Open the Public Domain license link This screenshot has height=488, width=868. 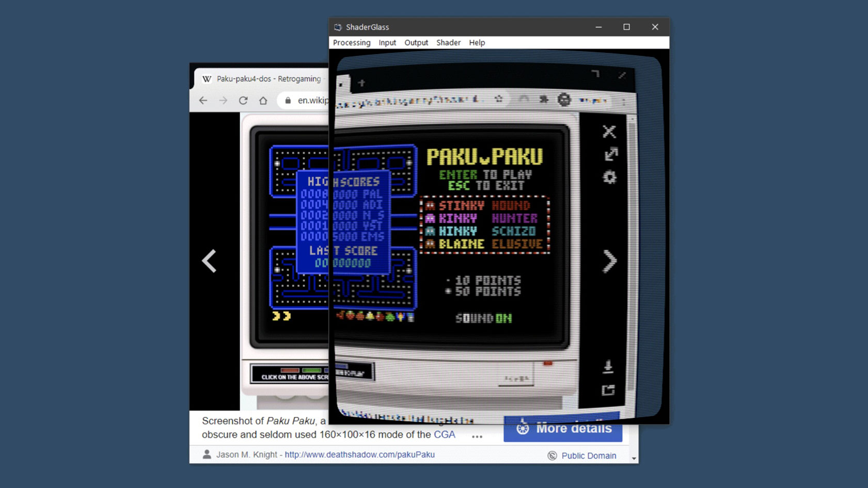coord(589,456)
